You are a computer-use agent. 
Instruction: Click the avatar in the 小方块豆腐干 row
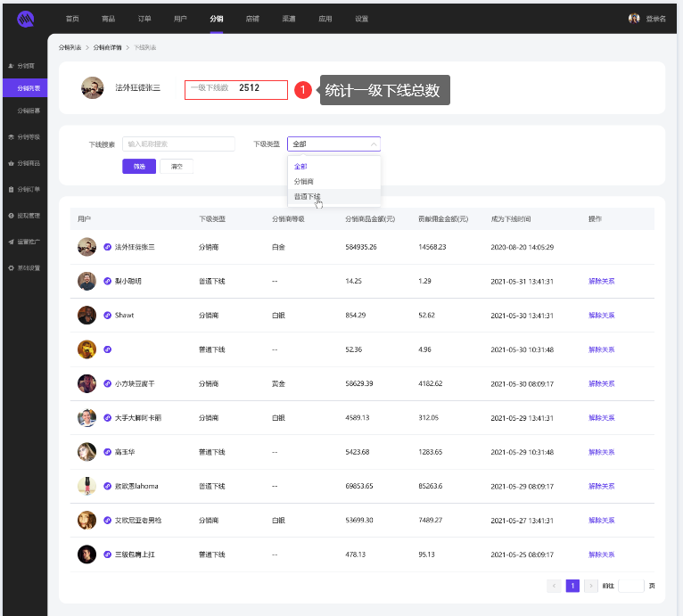[86, 383]
